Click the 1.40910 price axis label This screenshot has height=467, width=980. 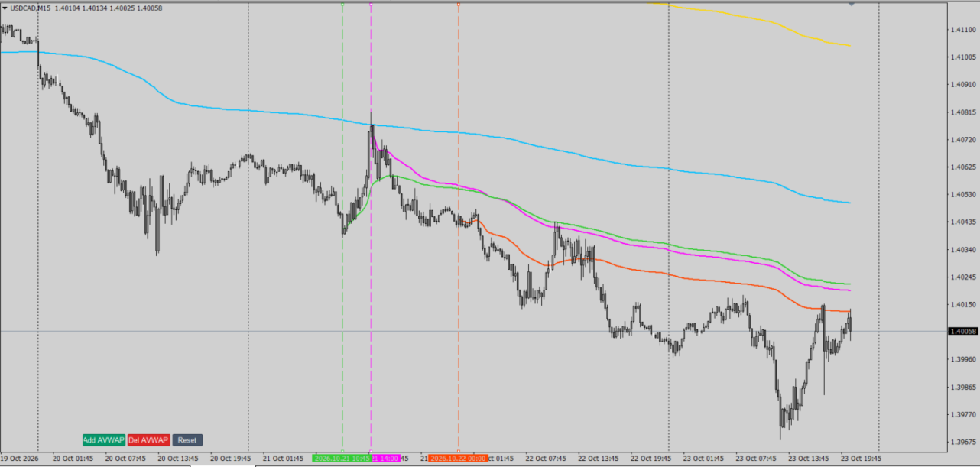962,85
